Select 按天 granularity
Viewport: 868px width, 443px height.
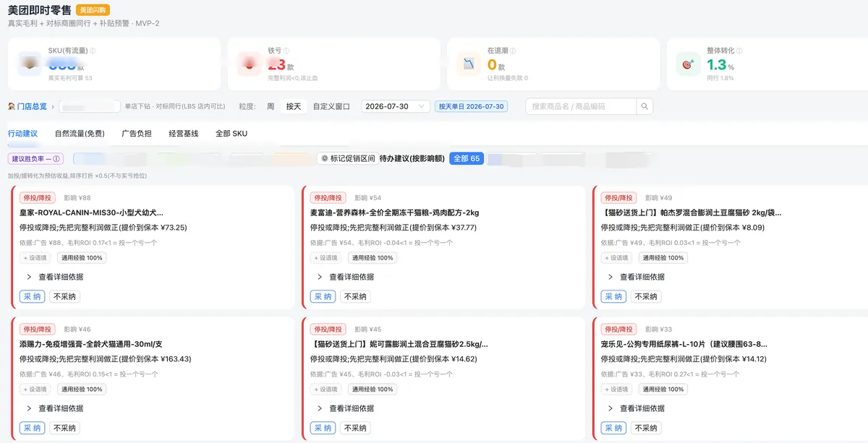pos(294,106)
